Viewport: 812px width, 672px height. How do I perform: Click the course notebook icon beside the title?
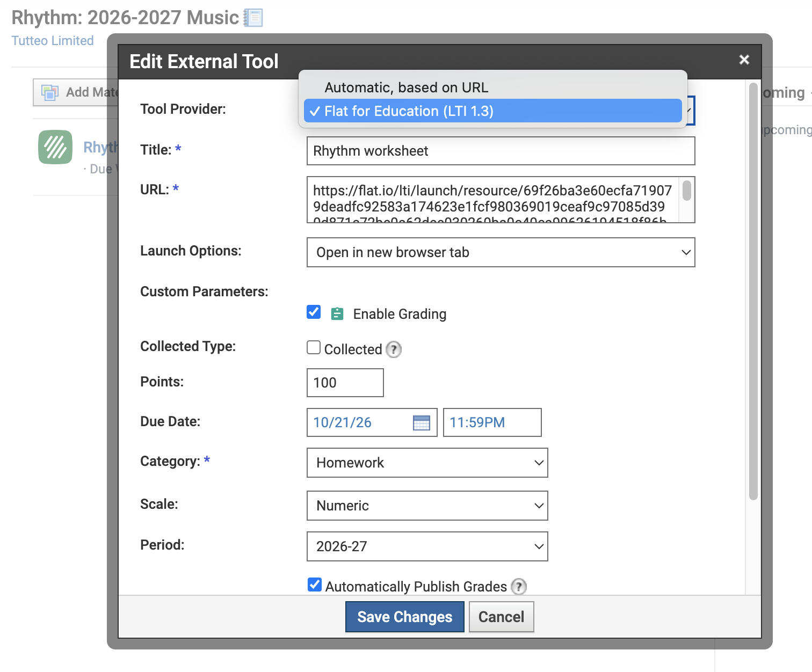point(253,18)
